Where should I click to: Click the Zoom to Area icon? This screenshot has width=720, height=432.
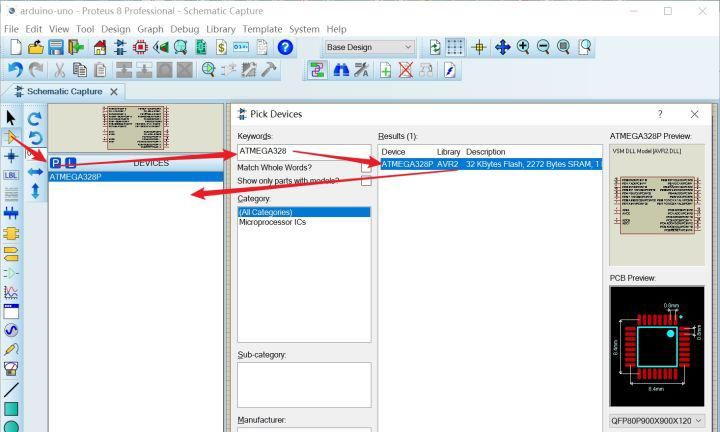point(585,47)
